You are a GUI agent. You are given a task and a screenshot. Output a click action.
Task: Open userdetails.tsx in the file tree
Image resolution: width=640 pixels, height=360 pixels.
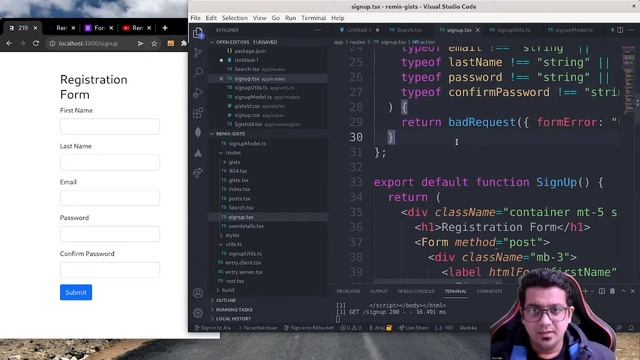coord(246,226)
